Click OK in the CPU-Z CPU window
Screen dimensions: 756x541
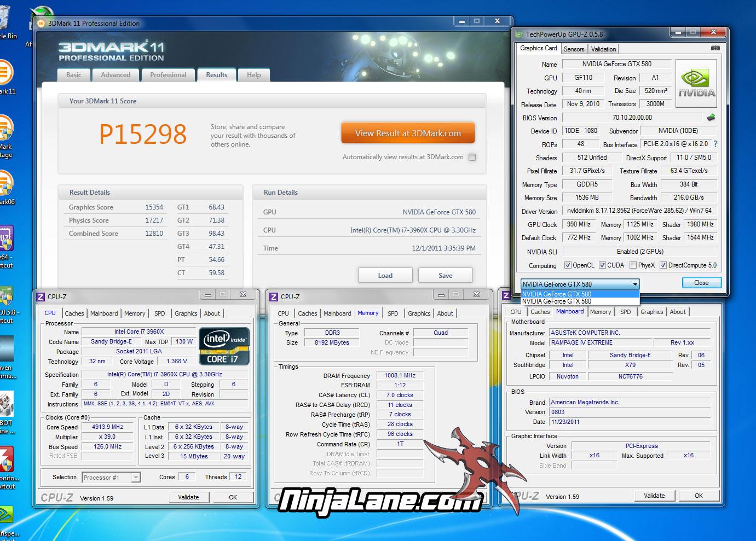(x=233, y=497)
